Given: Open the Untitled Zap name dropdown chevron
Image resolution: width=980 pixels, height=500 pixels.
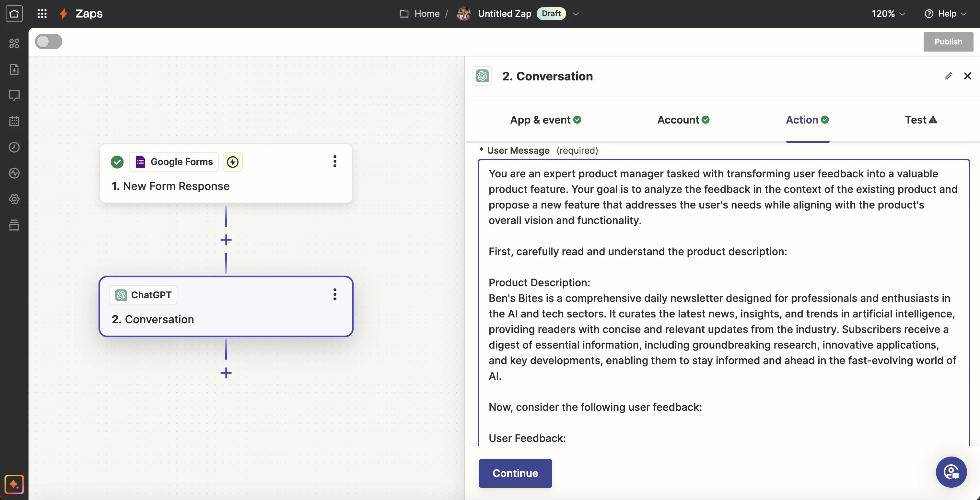Looking at the screenshot, I should point(576,14).
